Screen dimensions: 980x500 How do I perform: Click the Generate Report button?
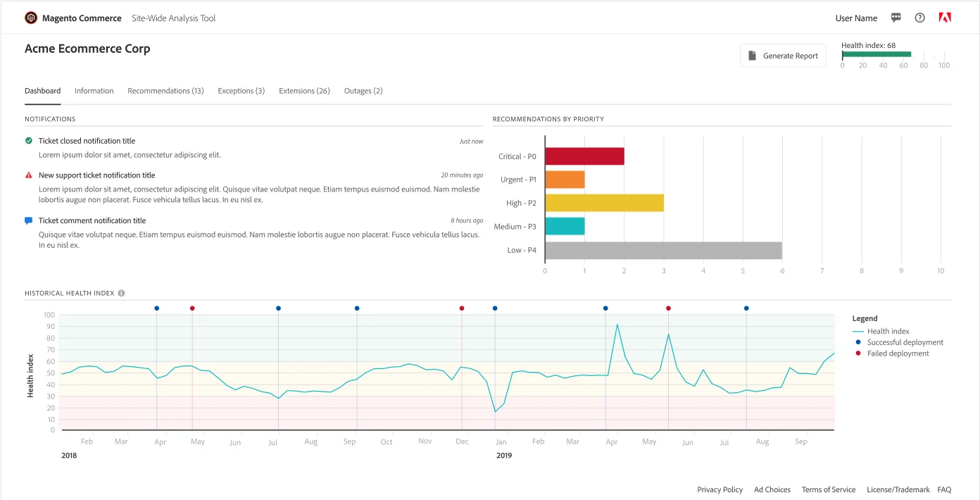[783, 55]
